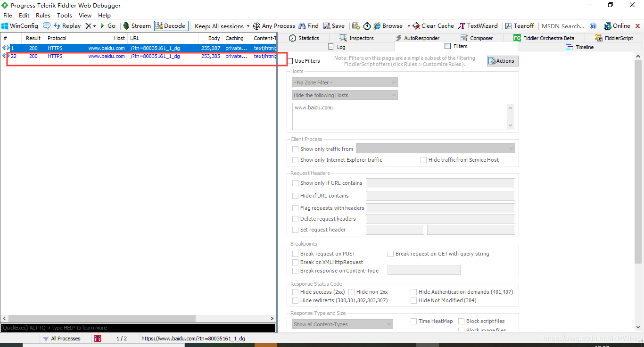
Task: Click the comment speech bubble icon
Action: pos(47,26)
